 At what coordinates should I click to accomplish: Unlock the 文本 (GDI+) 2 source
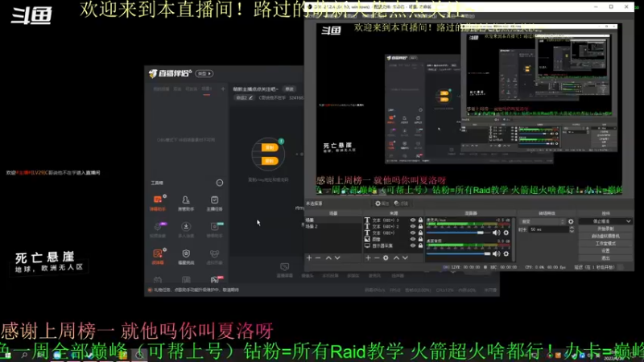pos(420,227)
